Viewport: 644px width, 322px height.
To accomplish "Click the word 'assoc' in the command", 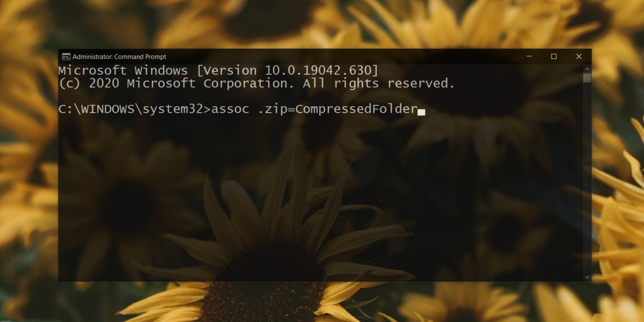I will tap(231, 109).
